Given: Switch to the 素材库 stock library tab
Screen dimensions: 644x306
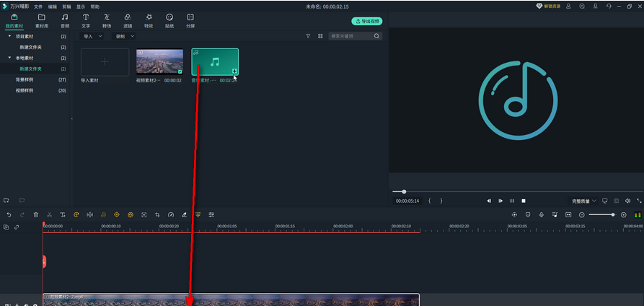Looking at the screenshot, I should (42, 21).
